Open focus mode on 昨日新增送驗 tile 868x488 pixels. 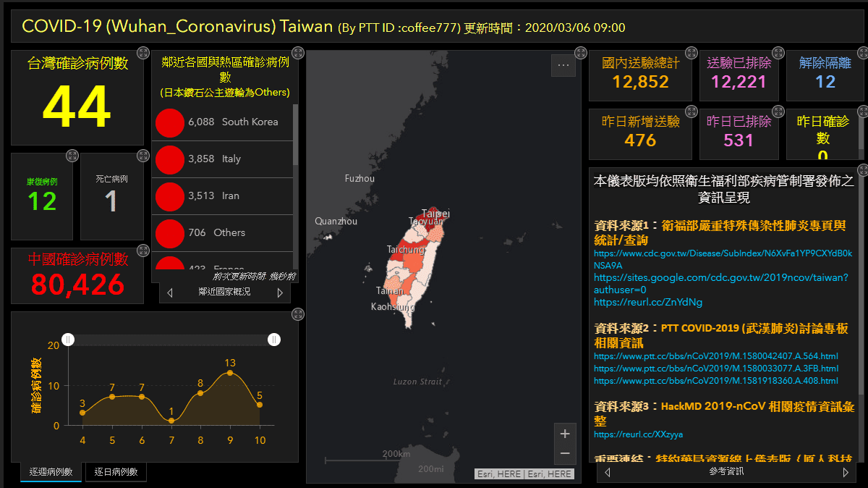click(691, 112)
